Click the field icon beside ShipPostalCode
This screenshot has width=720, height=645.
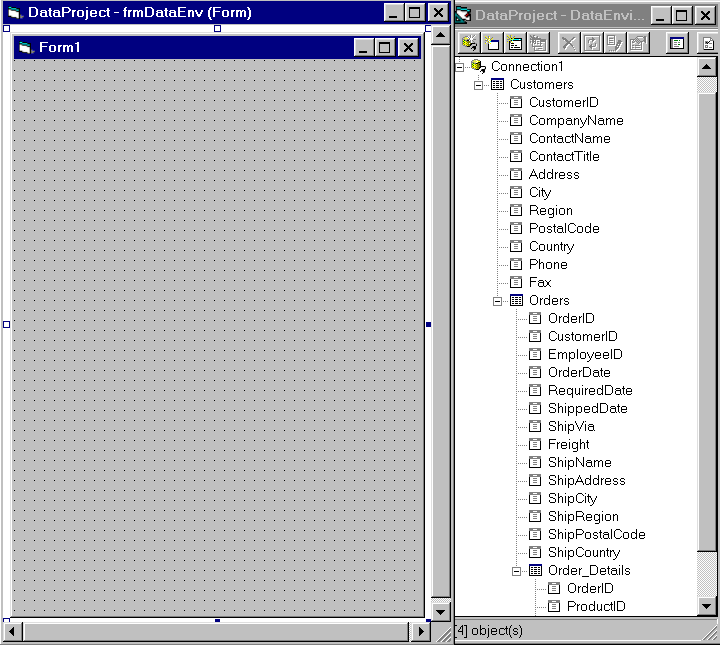pos(535,534)
